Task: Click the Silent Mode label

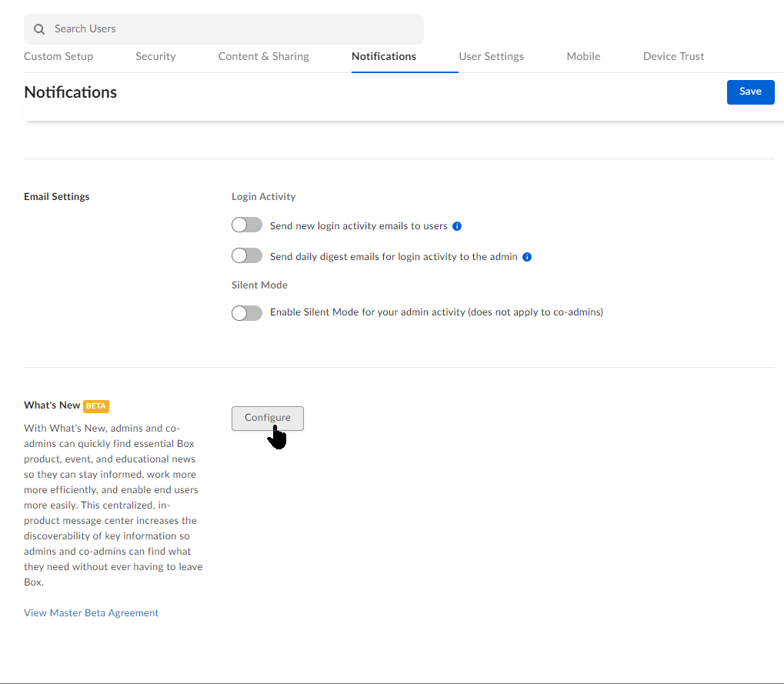Action: [259, 285]
